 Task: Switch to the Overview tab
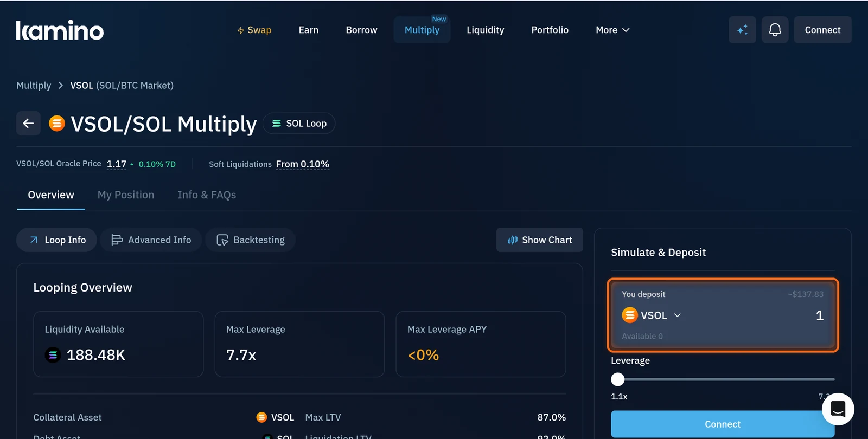point(51,195)
